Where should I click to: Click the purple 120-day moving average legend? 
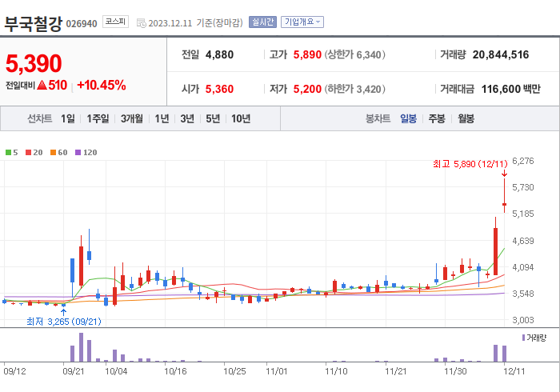(86, 153)
